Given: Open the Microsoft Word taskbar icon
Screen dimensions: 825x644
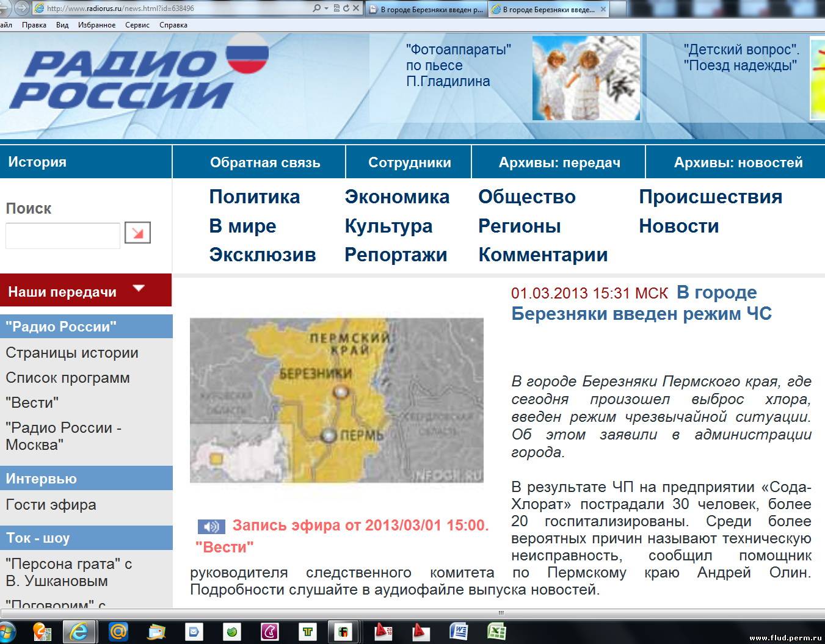Looking at the screenshot, I should pos(459,632).
